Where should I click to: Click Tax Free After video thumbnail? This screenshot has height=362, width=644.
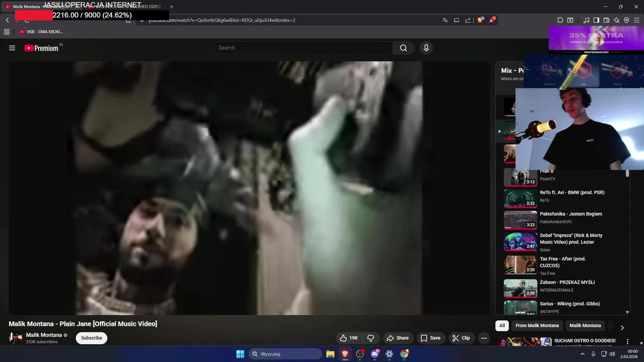coord(520,264)
